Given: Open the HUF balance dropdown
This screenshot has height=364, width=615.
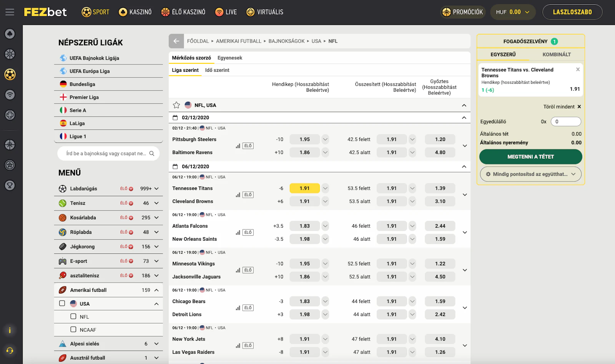Looking at the screenshot, I should (513, 12).
